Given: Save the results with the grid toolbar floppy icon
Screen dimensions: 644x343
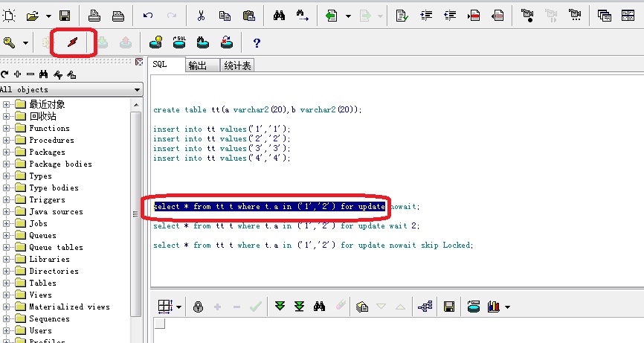Looking at the screenshot, I should pyautogui.click(x=449, y=307).
